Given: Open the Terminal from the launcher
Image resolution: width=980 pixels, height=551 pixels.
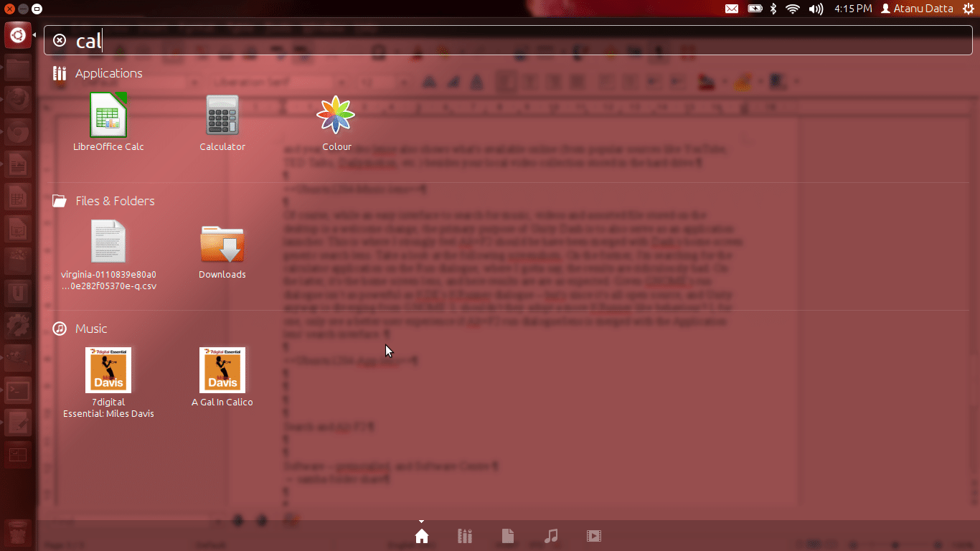Looking at the screenshot, I should pos(18,390).
